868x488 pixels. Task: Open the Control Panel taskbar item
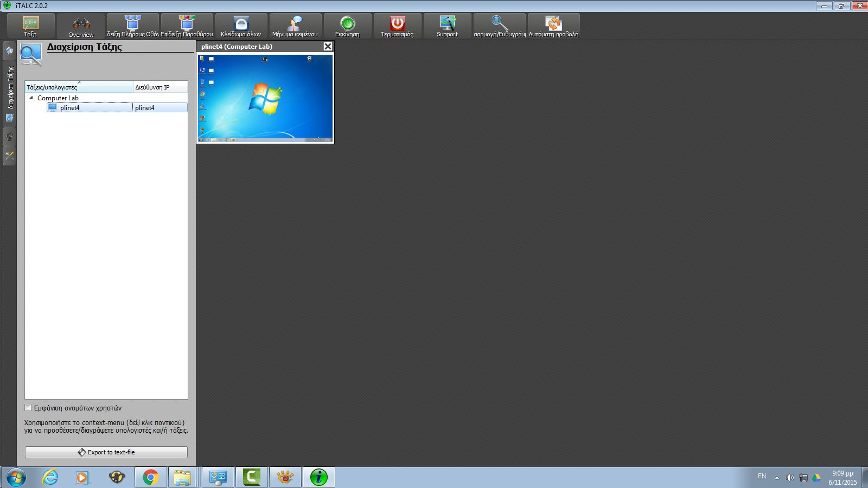tap(218, 477)
